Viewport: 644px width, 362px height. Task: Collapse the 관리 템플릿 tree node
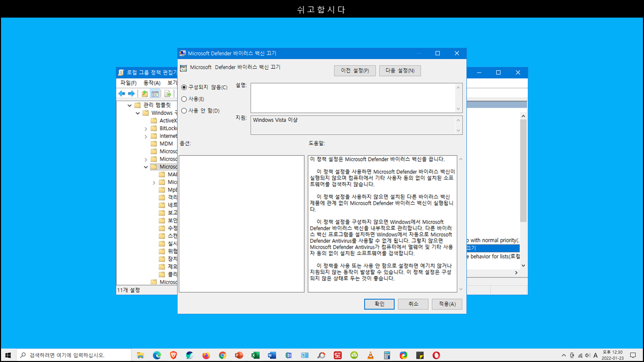130,105
